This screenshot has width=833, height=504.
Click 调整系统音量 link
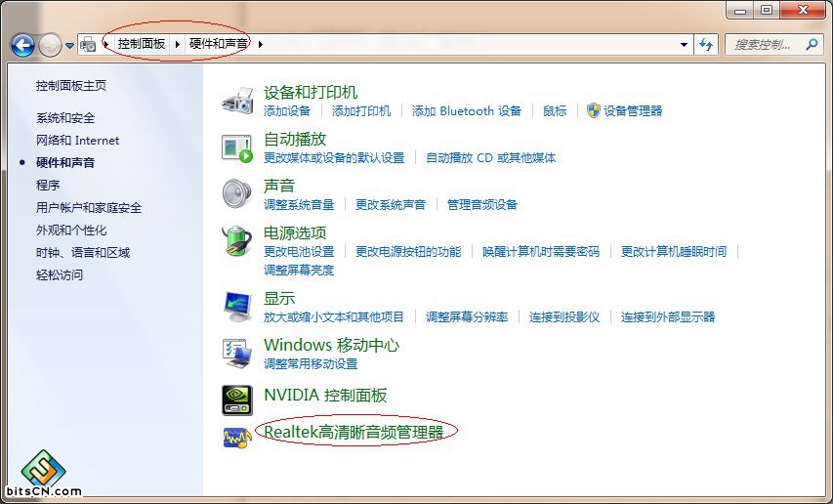click(x=299, y=204)
